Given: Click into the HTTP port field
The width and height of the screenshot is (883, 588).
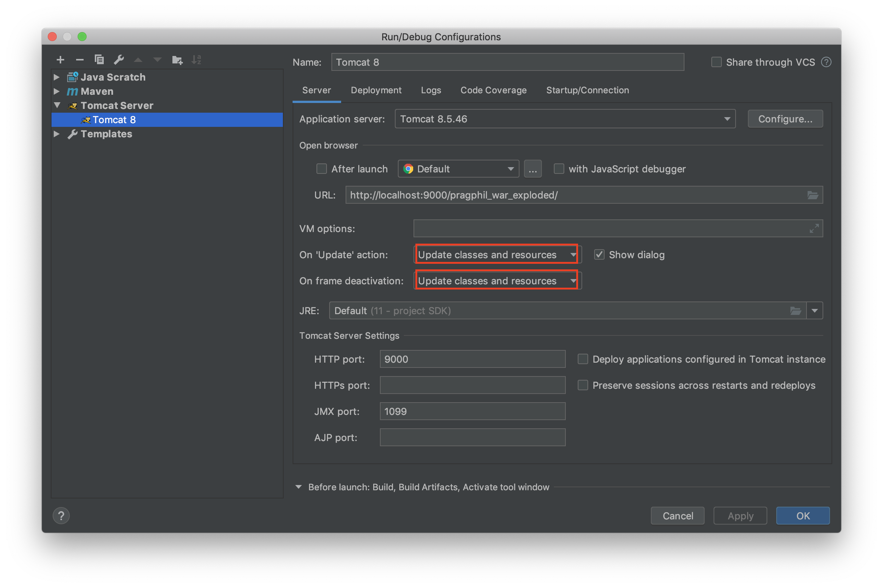Looking at the screenshot, I should 472,359.
